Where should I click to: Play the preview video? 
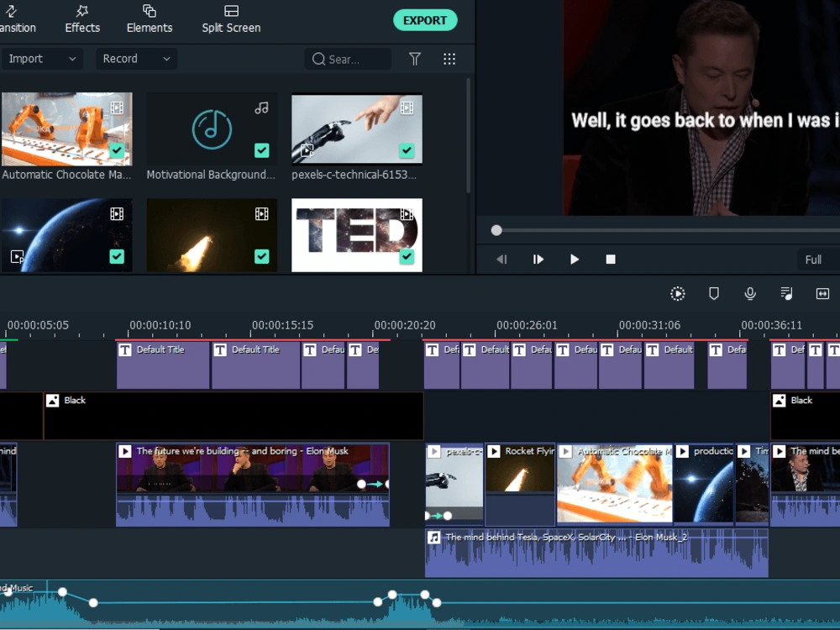point(575,260)
